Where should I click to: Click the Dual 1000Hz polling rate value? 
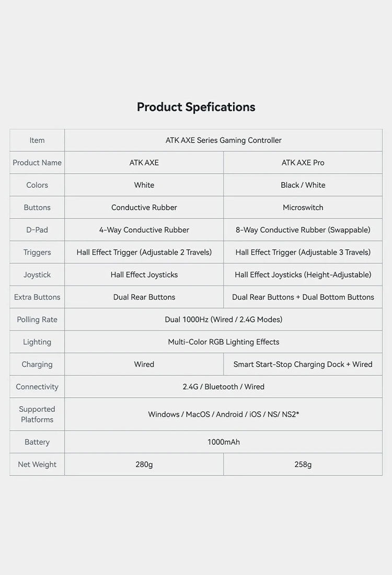click(x=223, y=319)
